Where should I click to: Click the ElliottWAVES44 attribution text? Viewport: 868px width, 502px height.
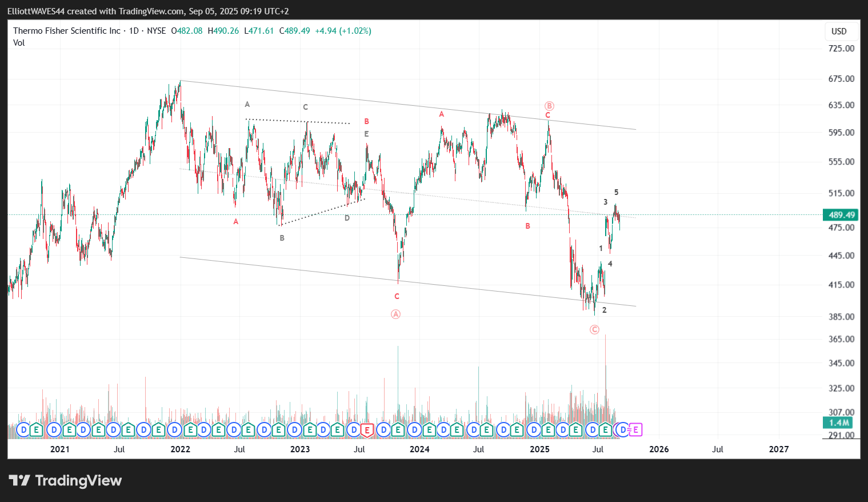36,11
